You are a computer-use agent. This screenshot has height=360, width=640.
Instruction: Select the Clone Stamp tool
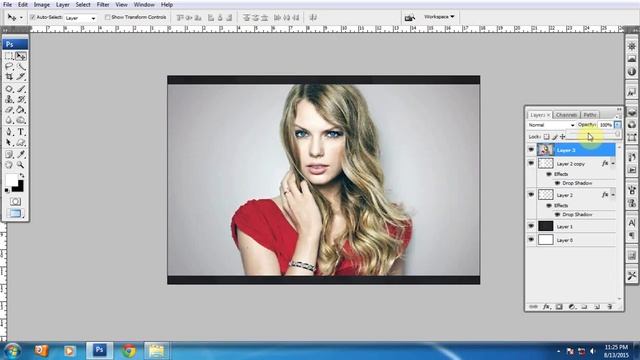[x=9, y=99]
